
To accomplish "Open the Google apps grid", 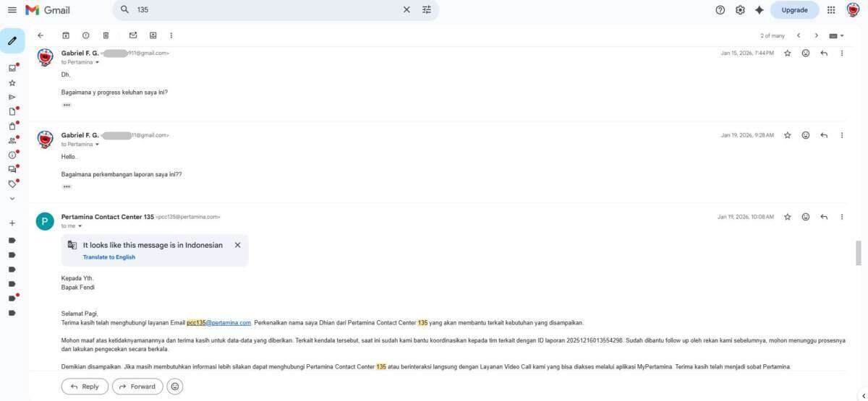I will pos(831,10).
